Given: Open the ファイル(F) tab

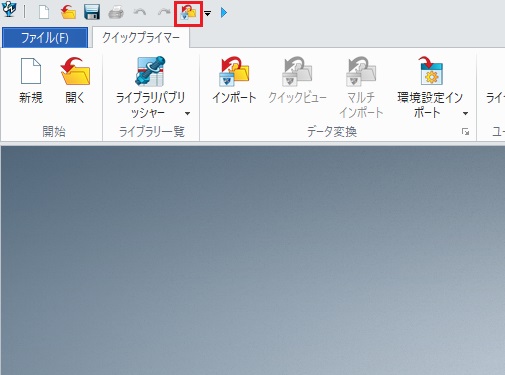Looking at the screenshot, I should pyautogui.click(x=45, y=37).
